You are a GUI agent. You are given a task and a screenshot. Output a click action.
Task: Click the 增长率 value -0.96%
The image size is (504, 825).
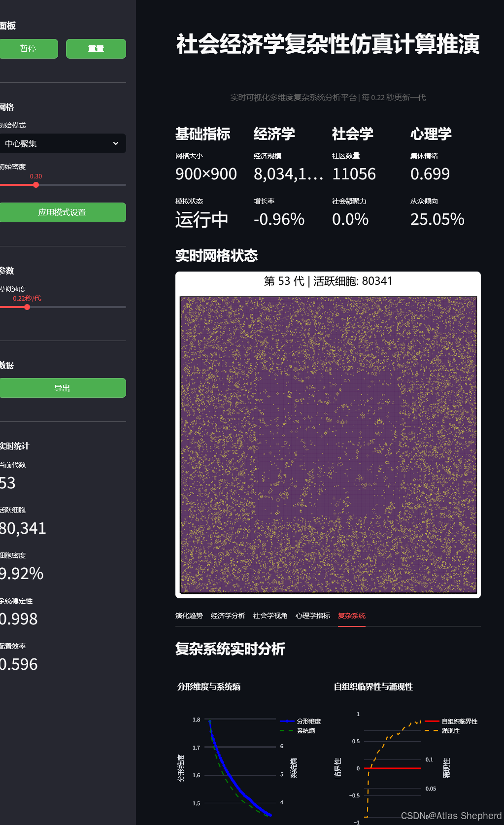[279, 219]
